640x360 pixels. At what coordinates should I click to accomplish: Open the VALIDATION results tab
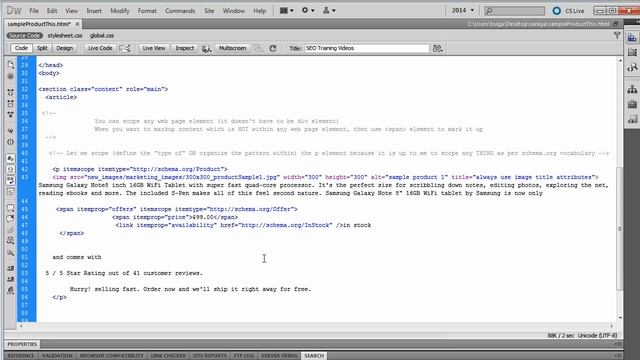(57, 356)
